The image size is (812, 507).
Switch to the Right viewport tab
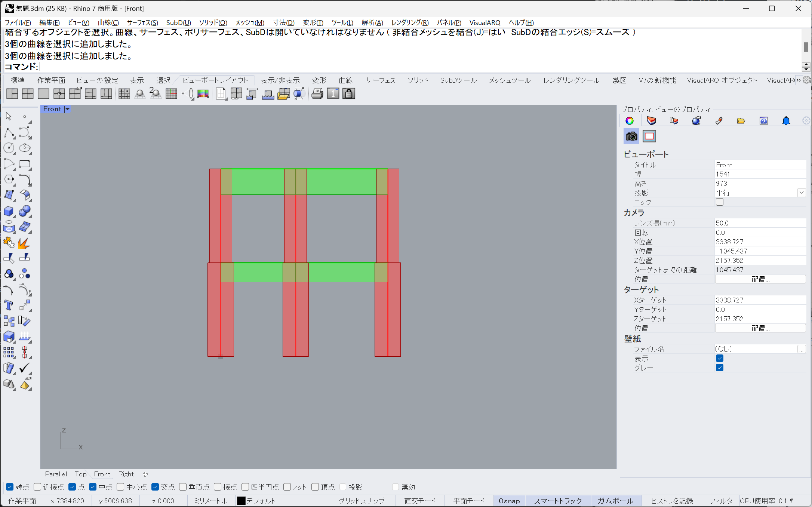tap(126, 474)
